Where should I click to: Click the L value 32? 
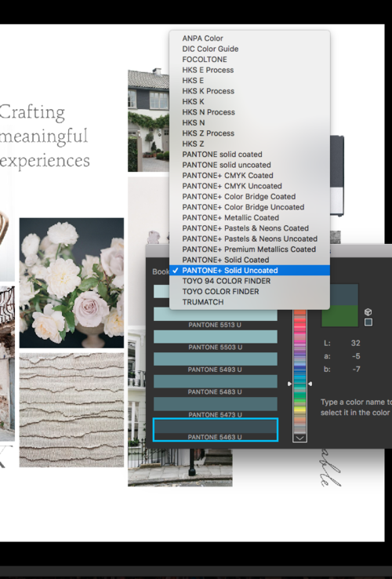coord(355,343)
